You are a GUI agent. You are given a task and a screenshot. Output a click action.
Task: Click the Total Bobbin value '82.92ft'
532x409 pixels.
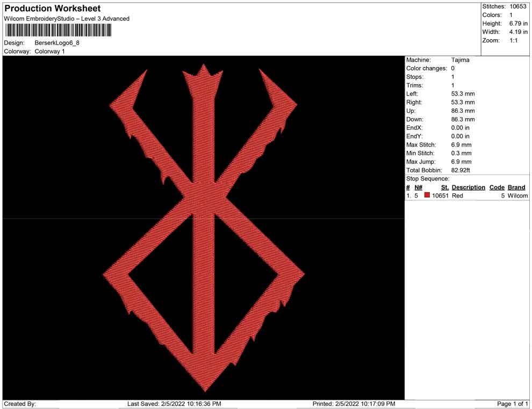[x=461, y=170]
